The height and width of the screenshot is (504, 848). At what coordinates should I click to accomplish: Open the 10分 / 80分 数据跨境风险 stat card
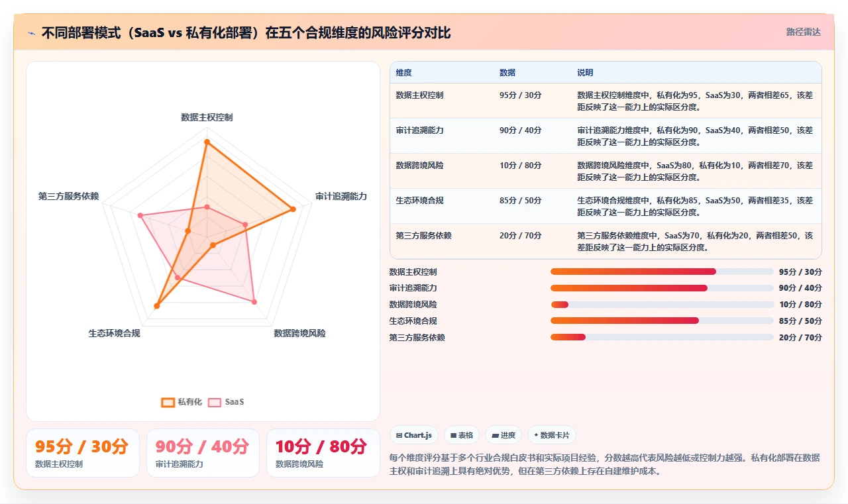coord(323,453)
